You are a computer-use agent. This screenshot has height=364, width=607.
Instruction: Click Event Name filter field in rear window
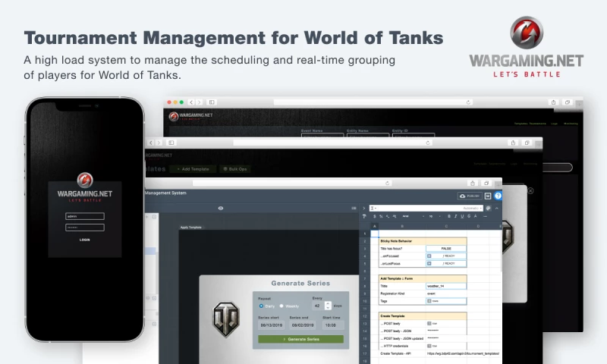coord(322,135)
